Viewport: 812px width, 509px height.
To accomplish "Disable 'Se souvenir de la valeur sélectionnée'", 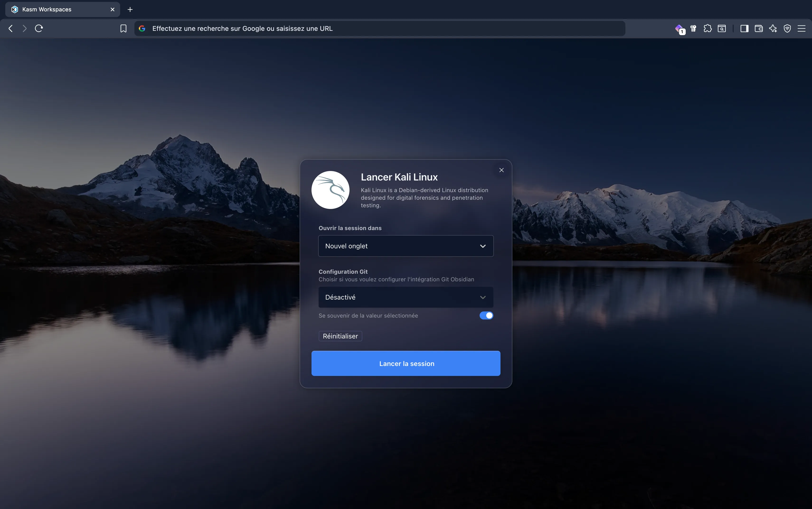I will tap(486, 315).
